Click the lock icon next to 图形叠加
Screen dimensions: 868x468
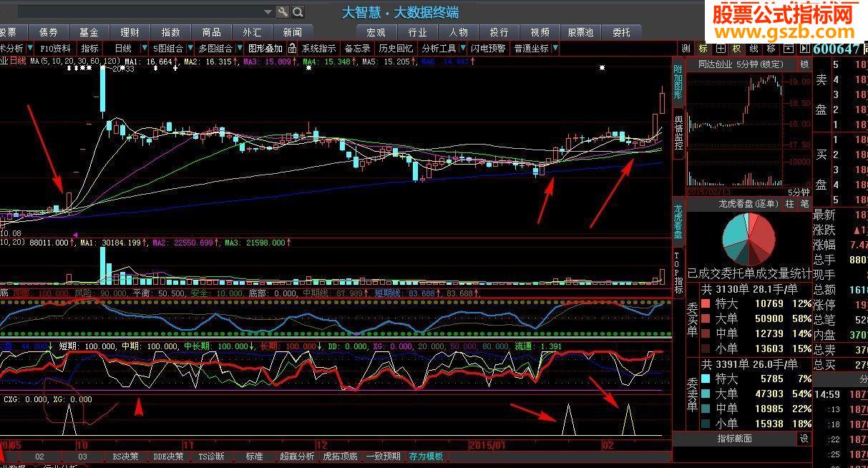tap(292, 49)
